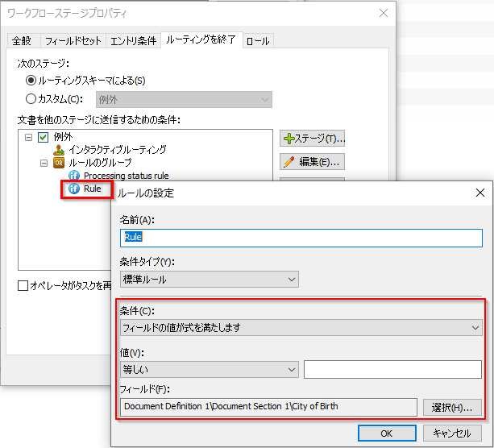Viewport: 494px width, 448px height.
Task: Open 条件 dropdown フィールドの値が式を満たします
Action: [301, 328]
